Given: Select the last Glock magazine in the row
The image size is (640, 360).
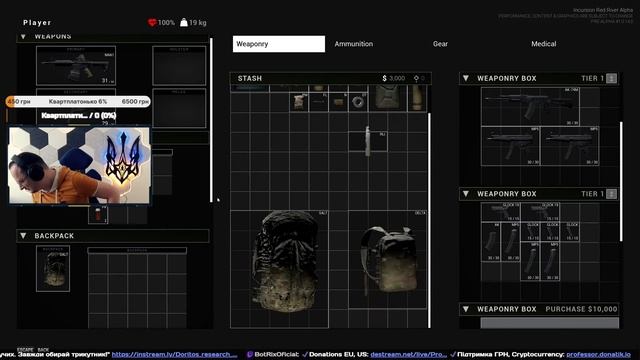Looking at the screenshot, I should [569, 231].
